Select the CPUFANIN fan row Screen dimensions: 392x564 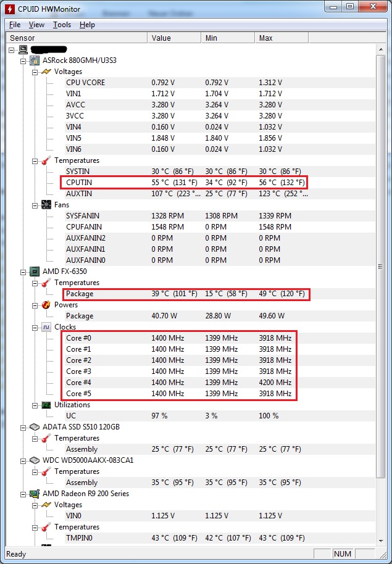tap(220, 227)
